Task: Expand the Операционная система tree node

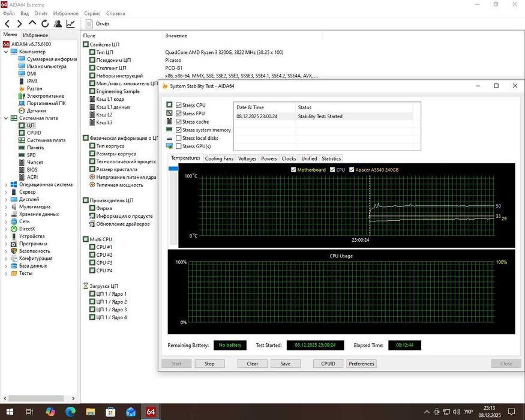Action: tap(5, 185)
